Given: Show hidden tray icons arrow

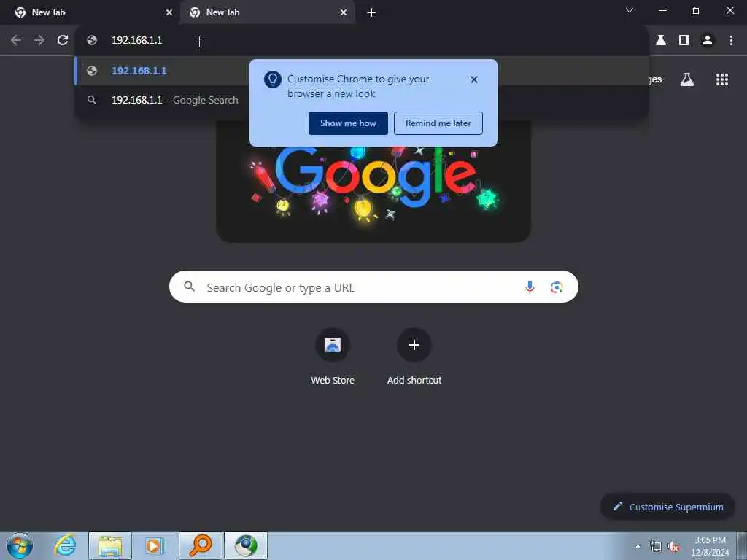Looking at the screenshot, I should tap(638, 546).
